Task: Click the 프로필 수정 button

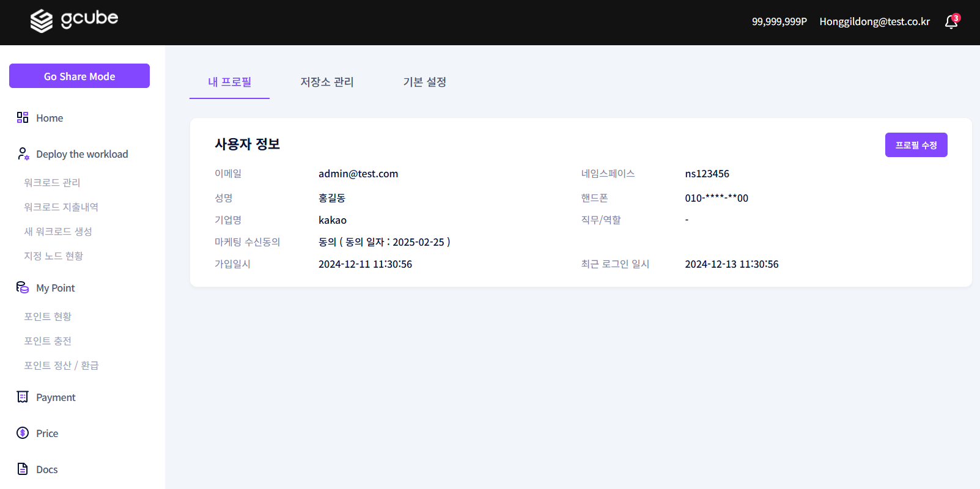Action: [916, 145]
